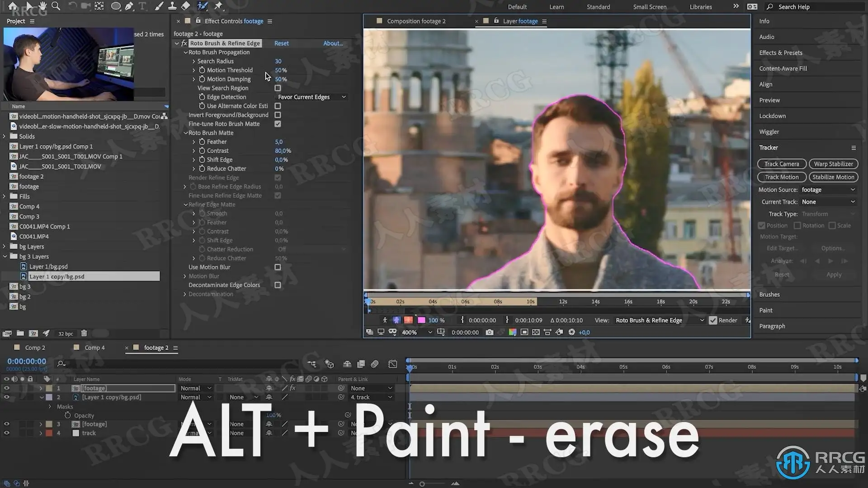This screenshot has height=488, width=868.
Task: Activate the Hand tool
Action: click(42, 6)
